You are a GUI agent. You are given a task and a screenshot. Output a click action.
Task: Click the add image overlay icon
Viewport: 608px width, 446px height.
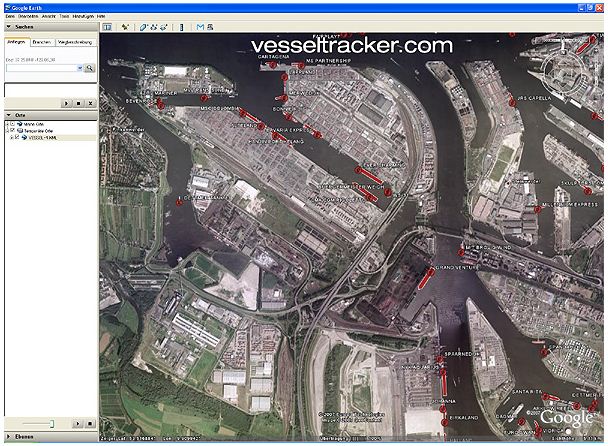click(x=164, y=27)
